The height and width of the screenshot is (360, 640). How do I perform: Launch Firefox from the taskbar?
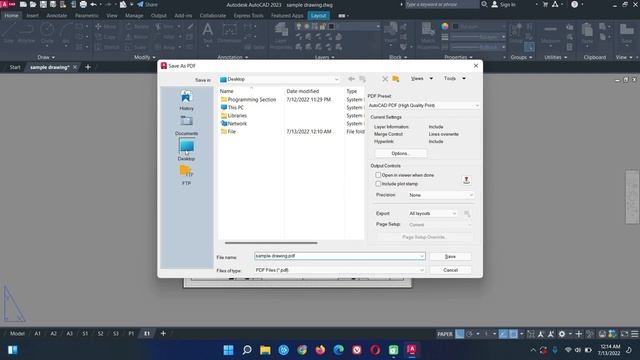(x=320, y=350)
